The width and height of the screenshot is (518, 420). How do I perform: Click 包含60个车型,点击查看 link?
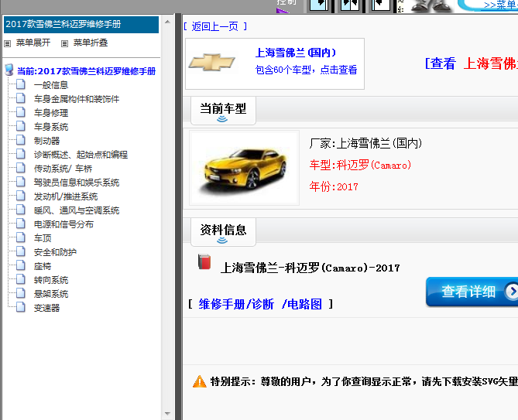coord(306,70)
